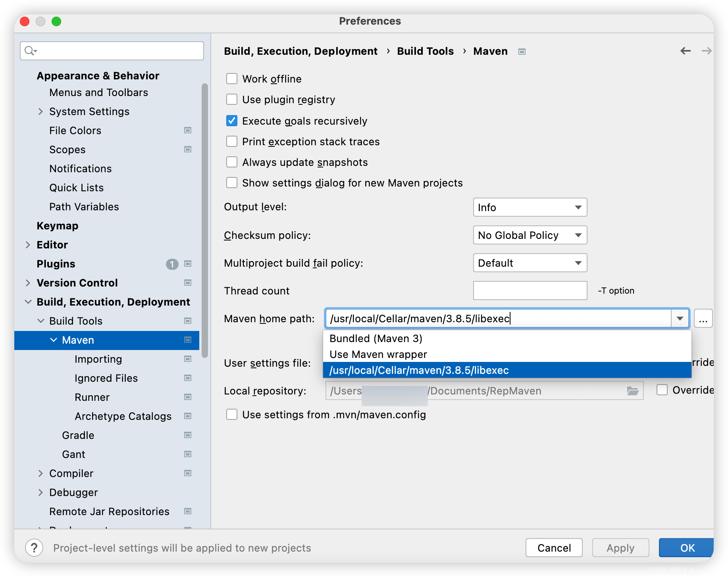Click Build Tools breadcrumb link

click(425, 51)
